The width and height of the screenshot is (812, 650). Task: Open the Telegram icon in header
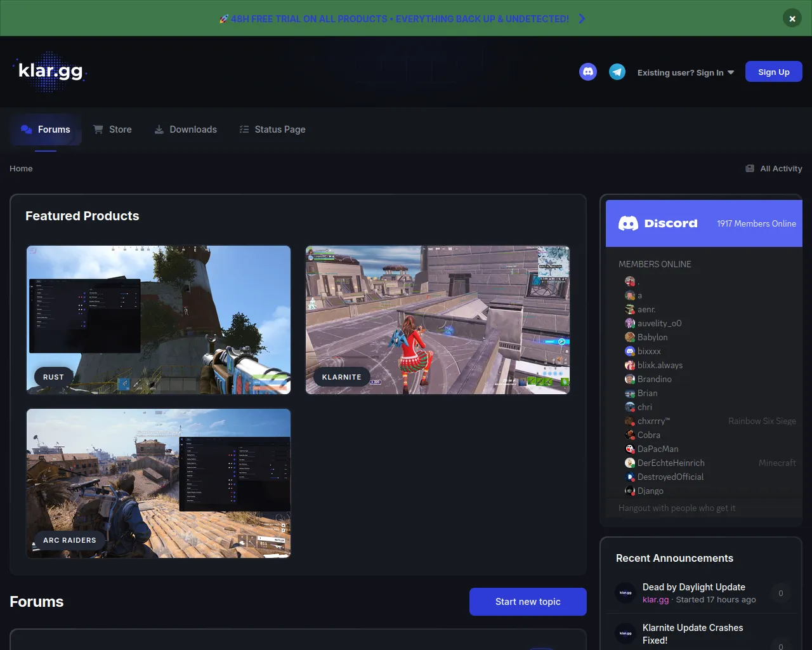click(x=617, y=72)
